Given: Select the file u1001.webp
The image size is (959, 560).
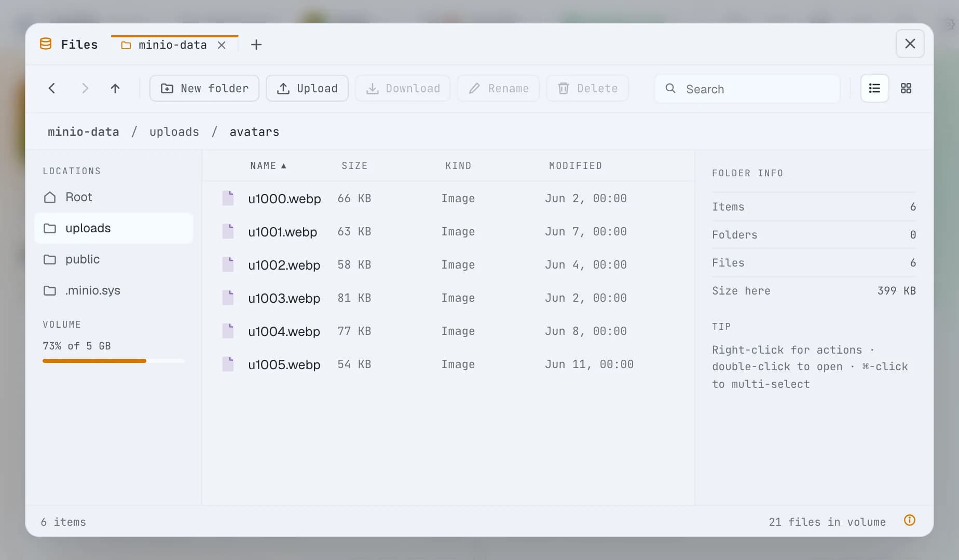Looking at the screenshot, I should click(x=448, y=231).
